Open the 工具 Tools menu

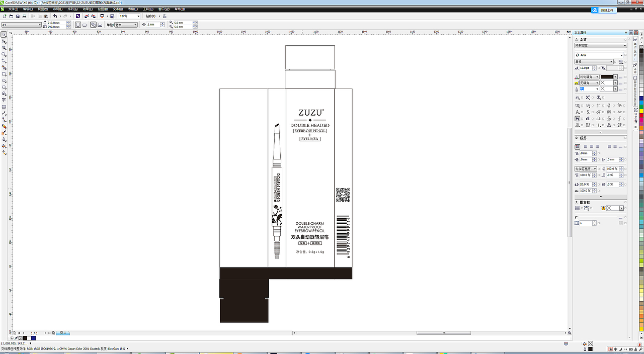click(148, 9)
